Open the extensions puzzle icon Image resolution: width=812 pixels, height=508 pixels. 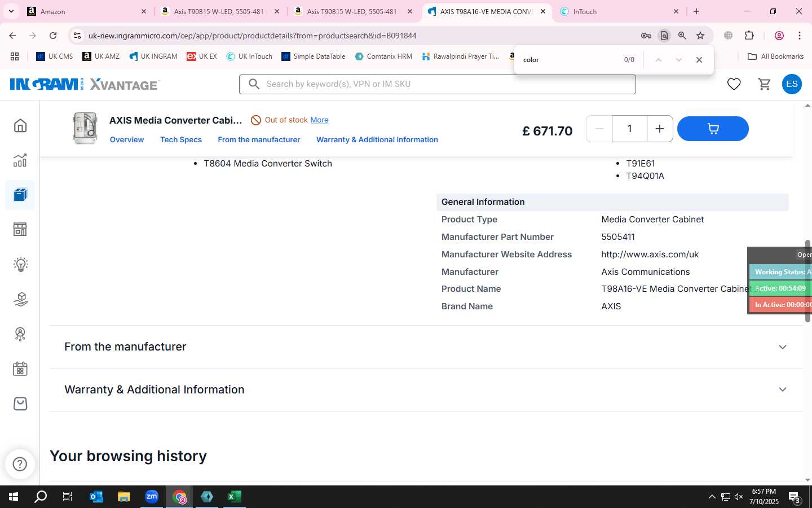click(x=749, y=36)
